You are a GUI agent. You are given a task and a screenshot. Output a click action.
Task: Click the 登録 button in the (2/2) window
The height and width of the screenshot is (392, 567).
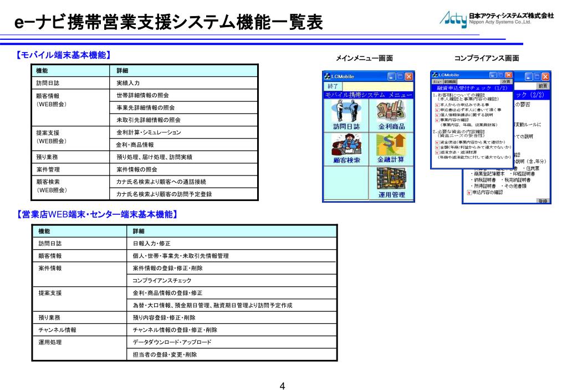pyautogui.click(x=543, y=201)
